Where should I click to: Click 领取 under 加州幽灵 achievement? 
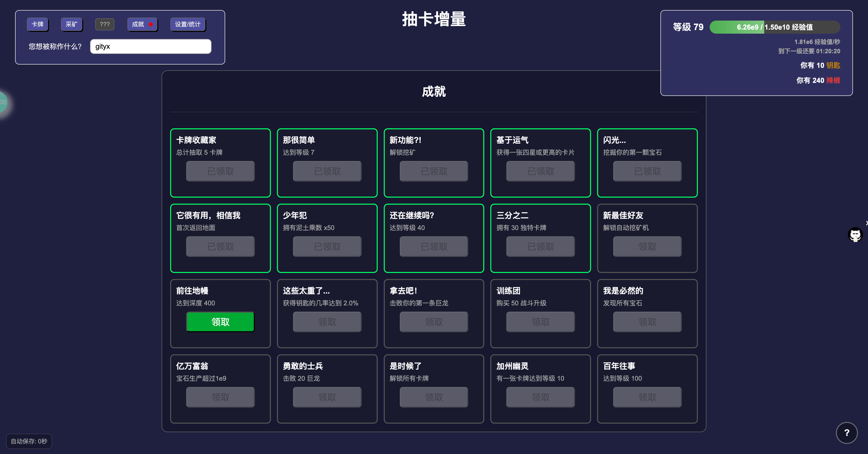click(x=540, y=397)
